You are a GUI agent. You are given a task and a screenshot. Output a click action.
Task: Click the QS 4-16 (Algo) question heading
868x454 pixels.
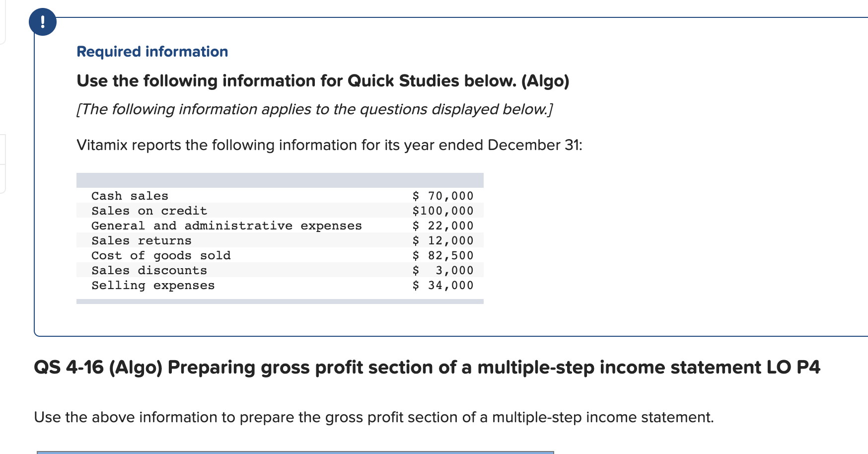click(x=427, y=368)
